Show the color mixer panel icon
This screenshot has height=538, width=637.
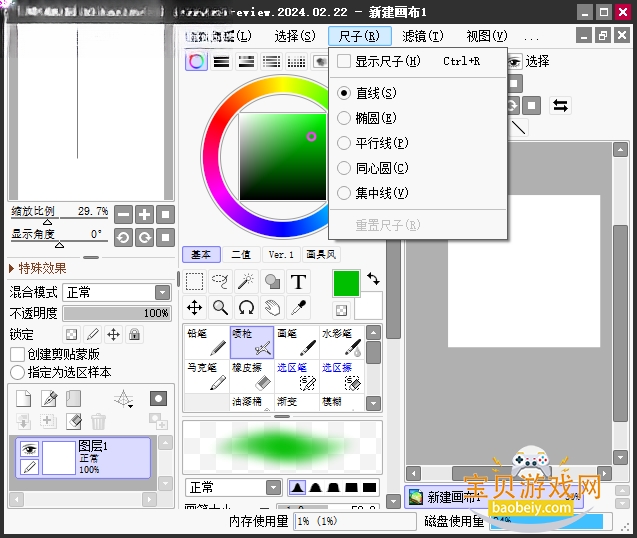(x=271, y=62)
